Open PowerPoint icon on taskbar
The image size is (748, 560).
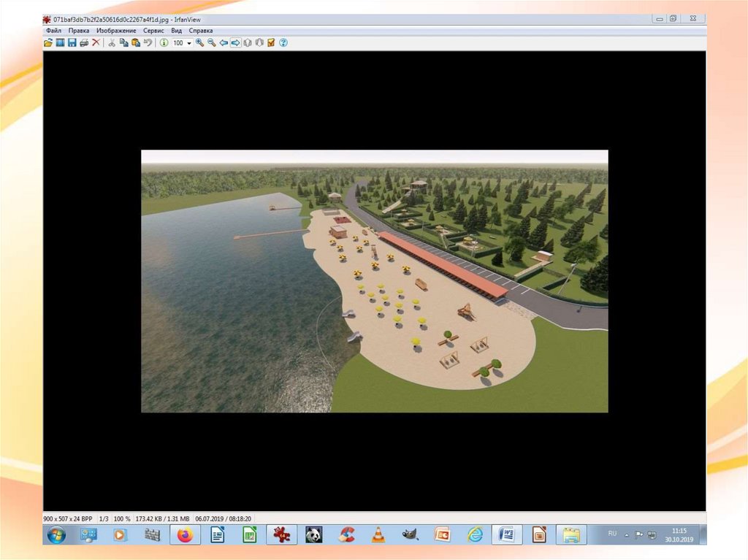(443, 535)
